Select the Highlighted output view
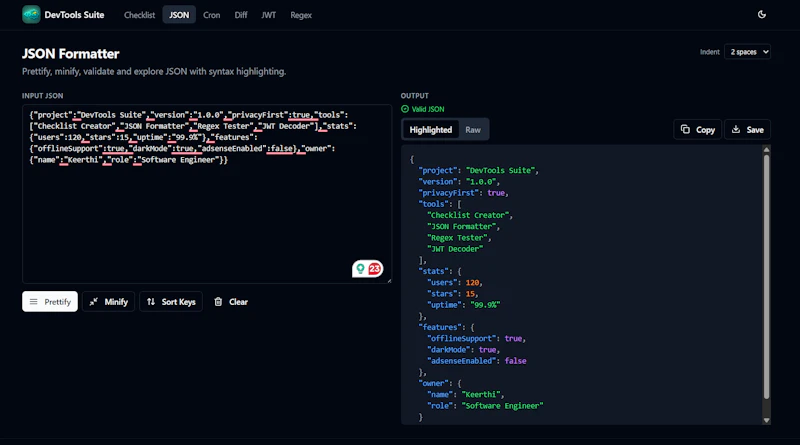800x445 pixels. click(431, 130)
